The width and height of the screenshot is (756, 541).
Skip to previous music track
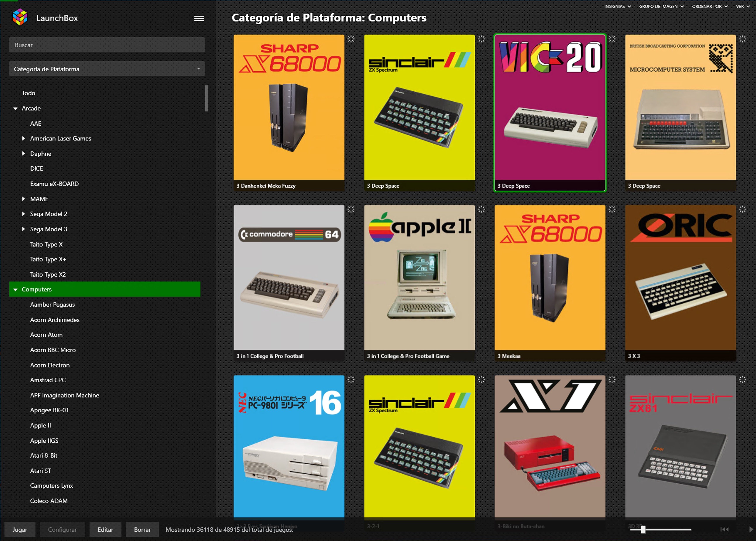[724, 529]
